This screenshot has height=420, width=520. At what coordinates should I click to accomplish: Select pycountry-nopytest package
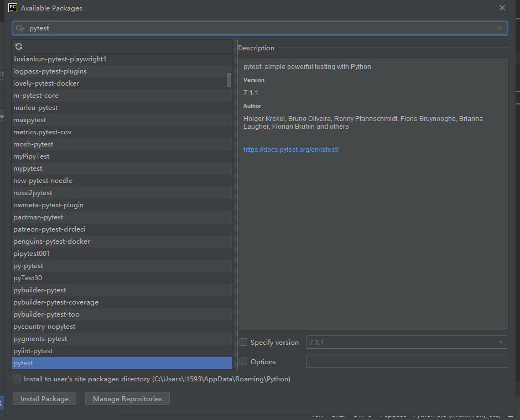(122, 327)
